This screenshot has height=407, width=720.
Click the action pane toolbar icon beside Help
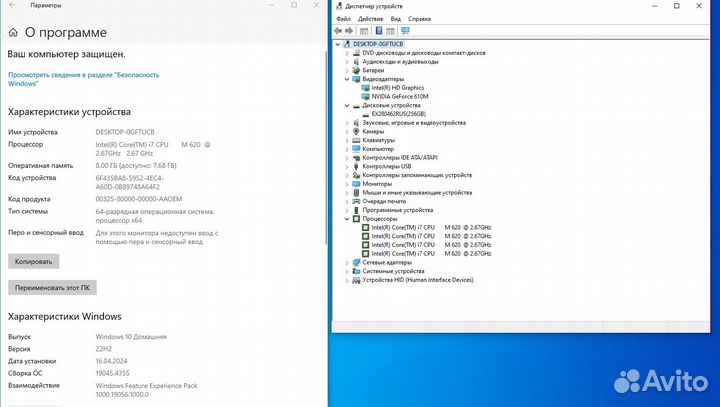pos(390,31)
